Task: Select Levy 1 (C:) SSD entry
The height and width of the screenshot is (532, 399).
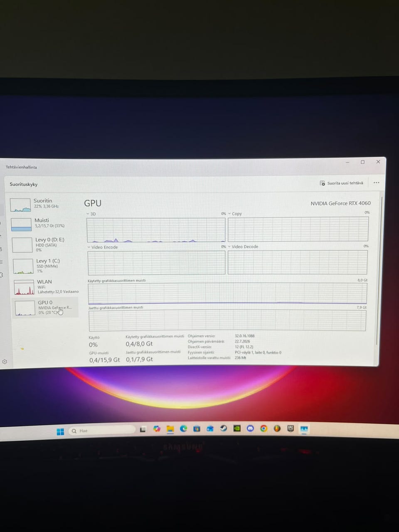Action: click(45, 266)
